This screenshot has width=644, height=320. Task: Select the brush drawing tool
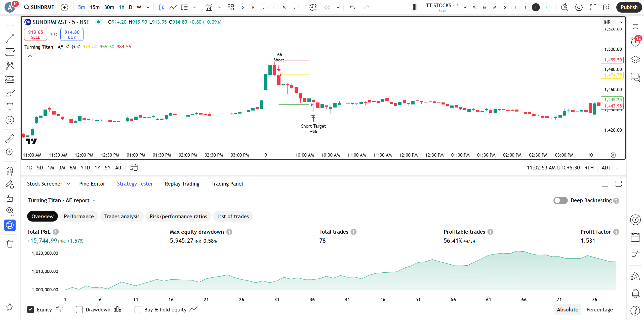pos(10,93)
